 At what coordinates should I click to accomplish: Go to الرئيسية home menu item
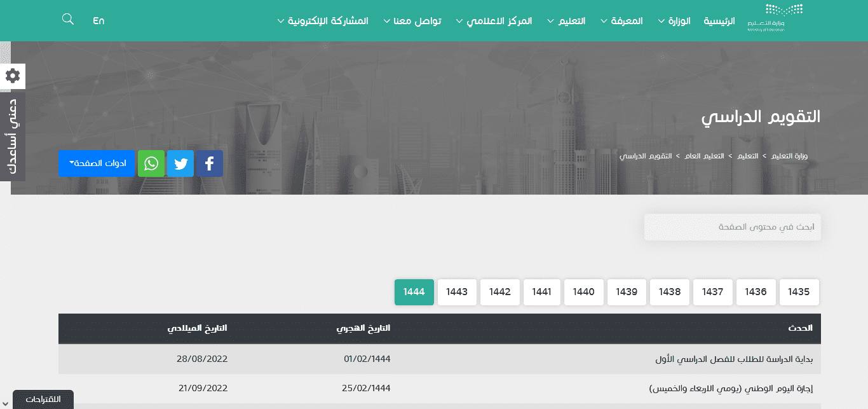719,21
